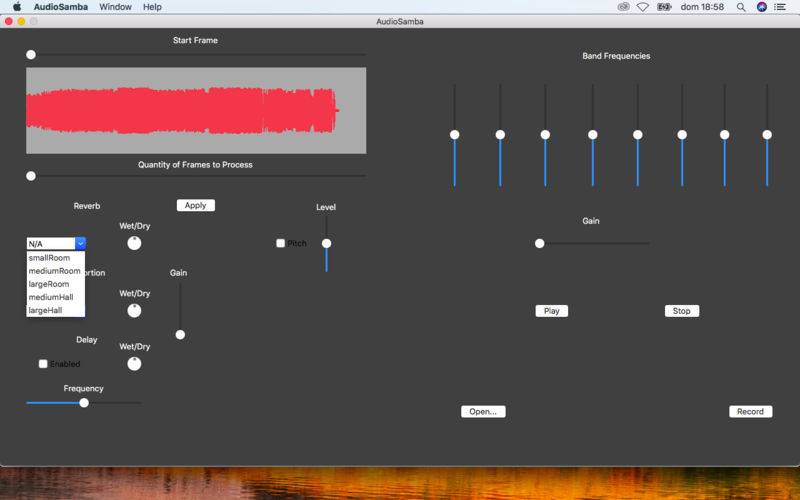Image resolution: width=800 pixels, height=500 pixels.
Task: Click the fifth band frequency slider handle
Action: tap(638, 135)
